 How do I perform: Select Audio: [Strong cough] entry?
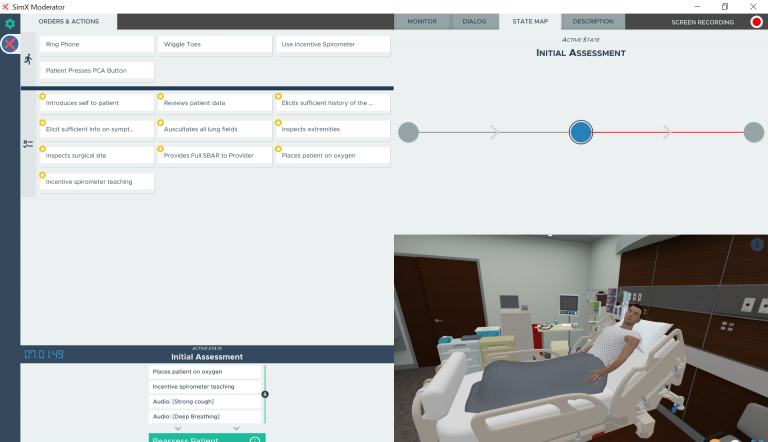205,401
